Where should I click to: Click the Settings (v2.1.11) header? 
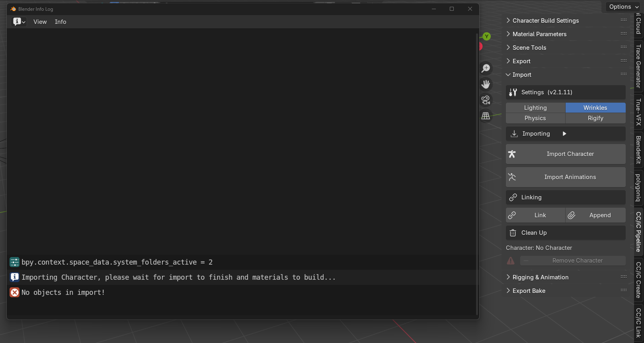tap(566, 92)
